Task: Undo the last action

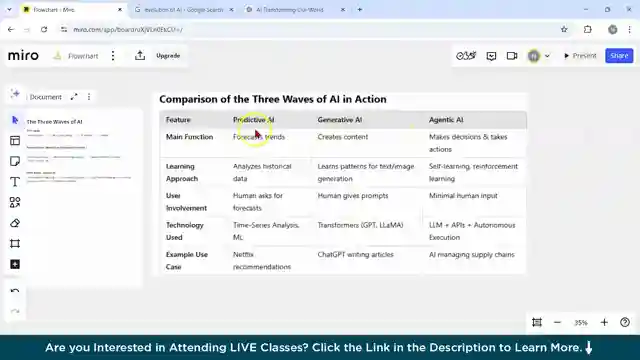Action: (15, 291)
